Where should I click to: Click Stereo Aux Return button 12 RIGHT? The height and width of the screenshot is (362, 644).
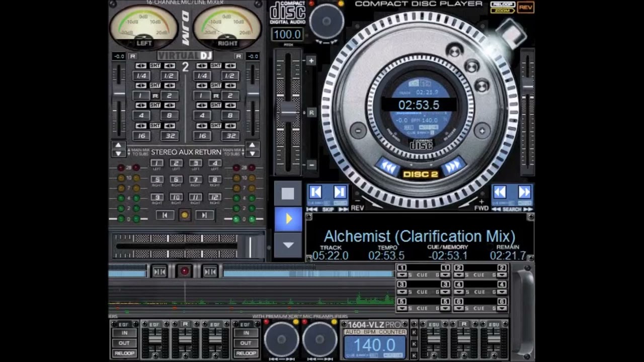(215, 197)
